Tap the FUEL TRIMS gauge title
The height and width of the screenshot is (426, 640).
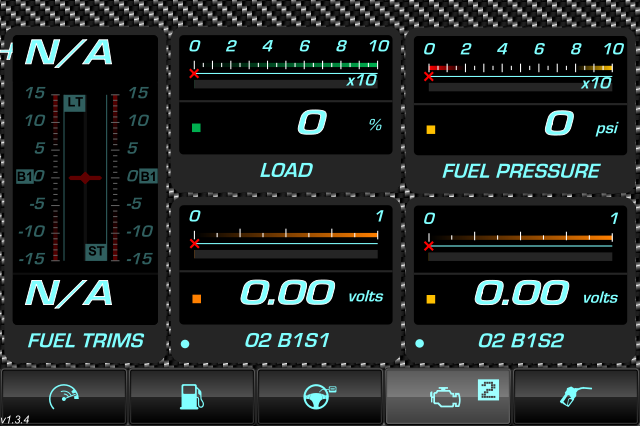pyautogui.click(x=86, y=340)
